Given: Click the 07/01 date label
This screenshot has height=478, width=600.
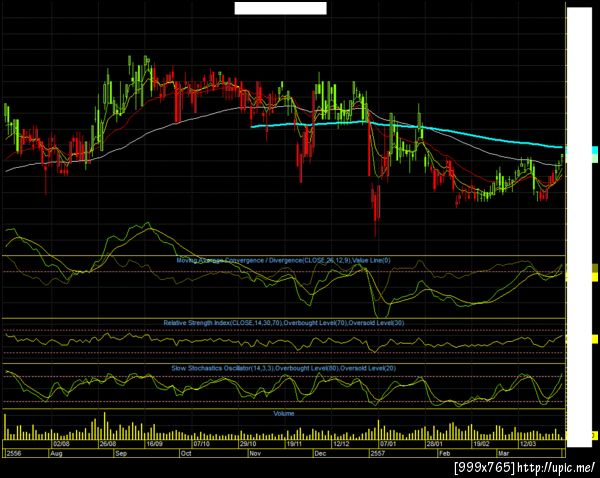Looking at the screenshot, I should 388,444.
